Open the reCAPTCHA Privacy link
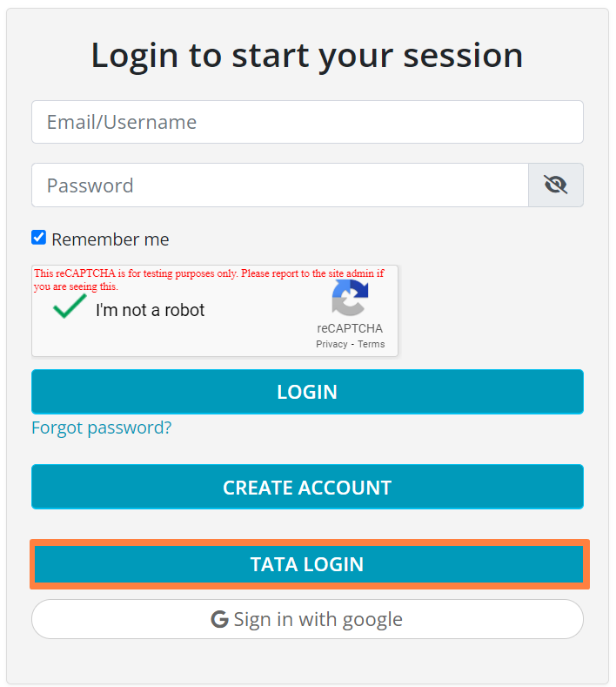The height and width of the screenshot is (687, 616). point(331,344)
